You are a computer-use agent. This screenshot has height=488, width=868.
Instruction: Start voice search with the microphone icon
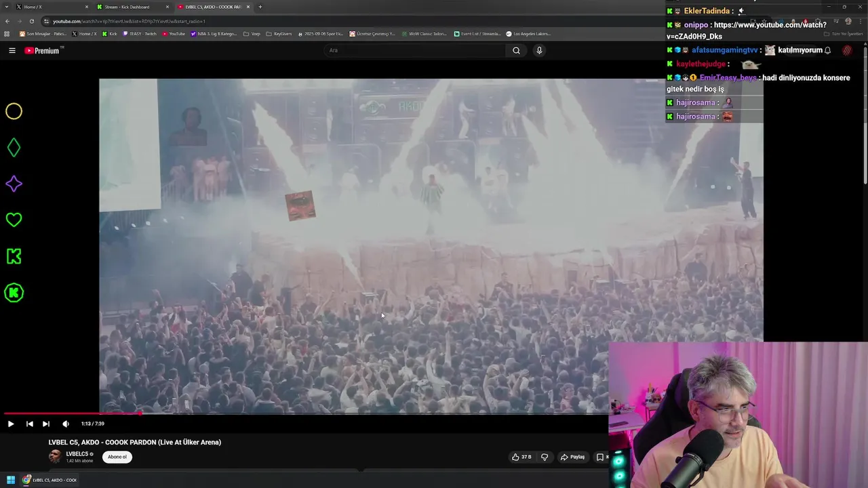[539, 50]
